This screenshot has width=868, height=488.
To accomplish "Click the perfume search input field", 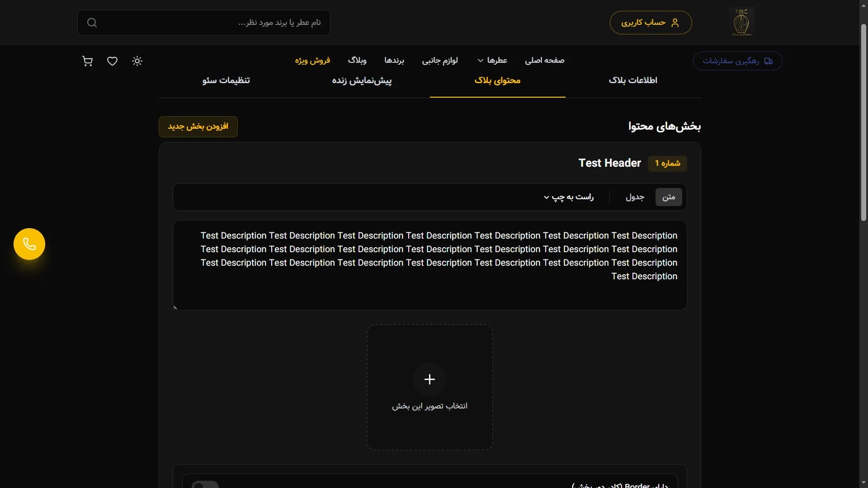I will [x=203, y=23].
